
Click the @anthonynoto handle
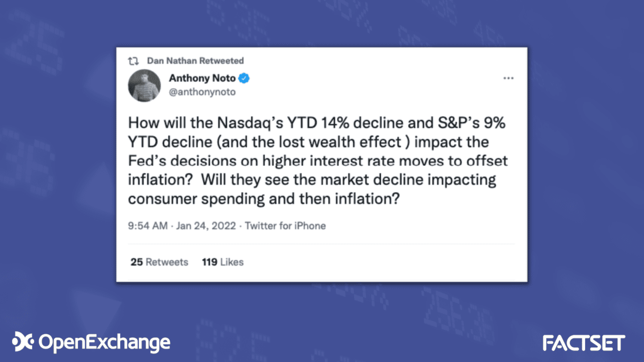pos(202,92)
